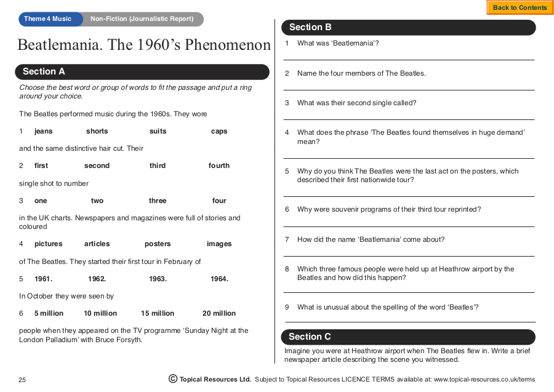Choose 'suits' as the row 1 answer
554x392 pixels.
point(158,131)
